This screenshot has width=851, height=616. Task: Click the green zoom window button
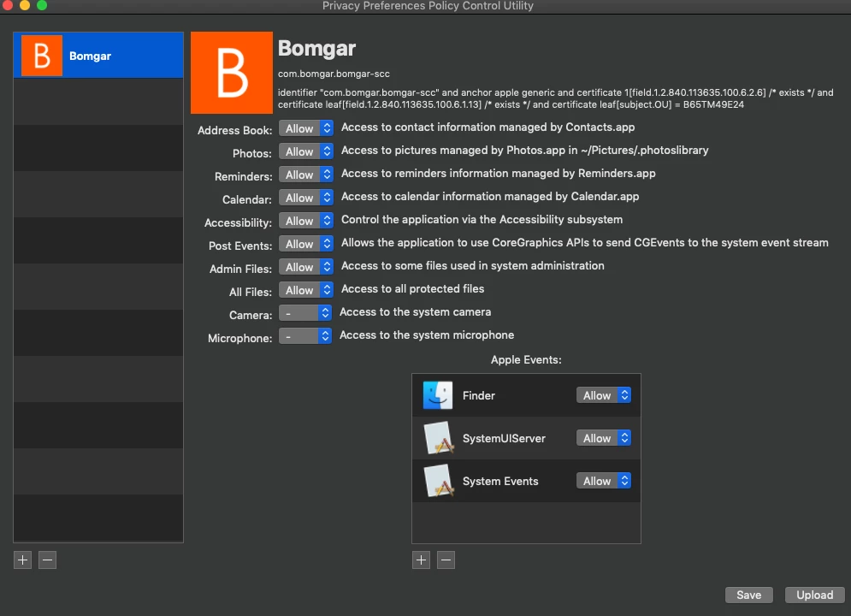tap(42, 5)
